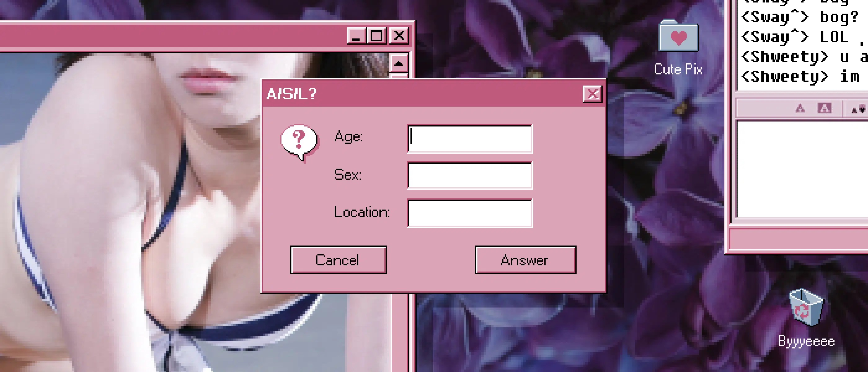Image resolution: width=868 pixels, height=372 pixels.
Task: Close the A/S/L? dialog
Action: (592, 94)
